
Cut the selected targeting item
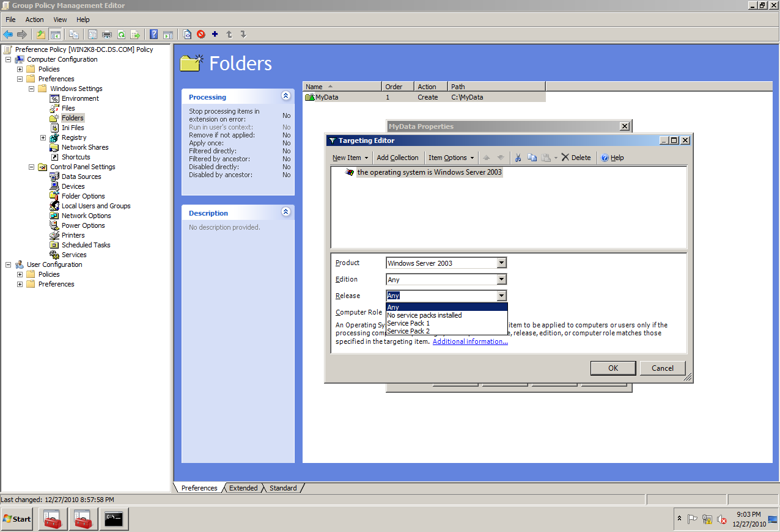518,157
